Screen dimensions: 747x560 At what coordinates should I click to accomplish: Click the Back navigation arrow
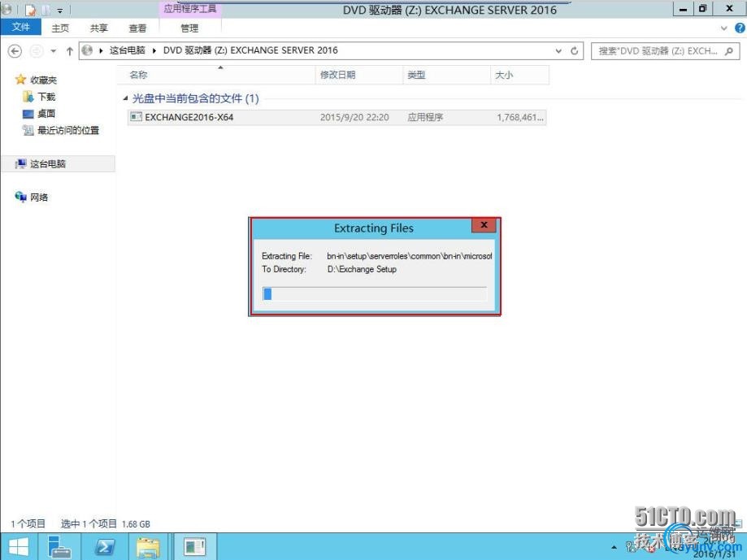[x=15, y=50]
